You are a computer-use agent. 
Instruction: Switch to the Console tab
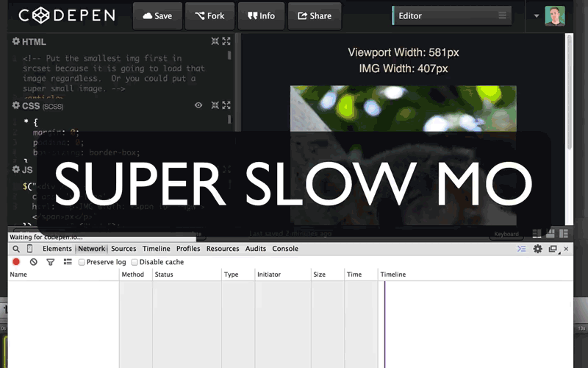(x=285, y=249)
